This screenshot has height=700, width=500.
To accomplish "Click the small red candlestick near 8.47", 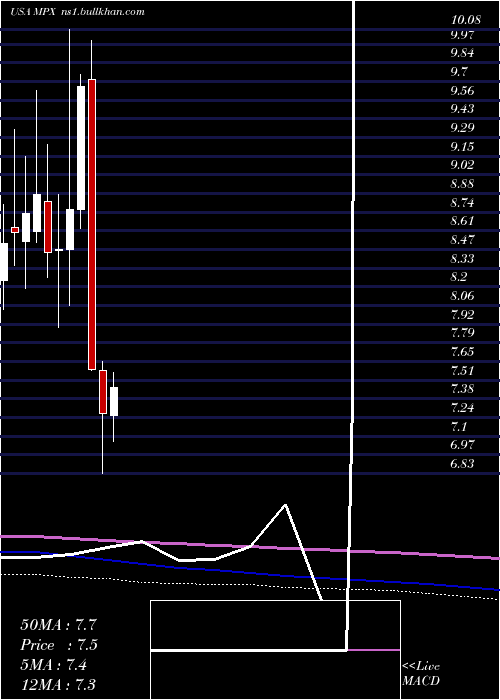I will pyautogui.click(x=15, y=230).
